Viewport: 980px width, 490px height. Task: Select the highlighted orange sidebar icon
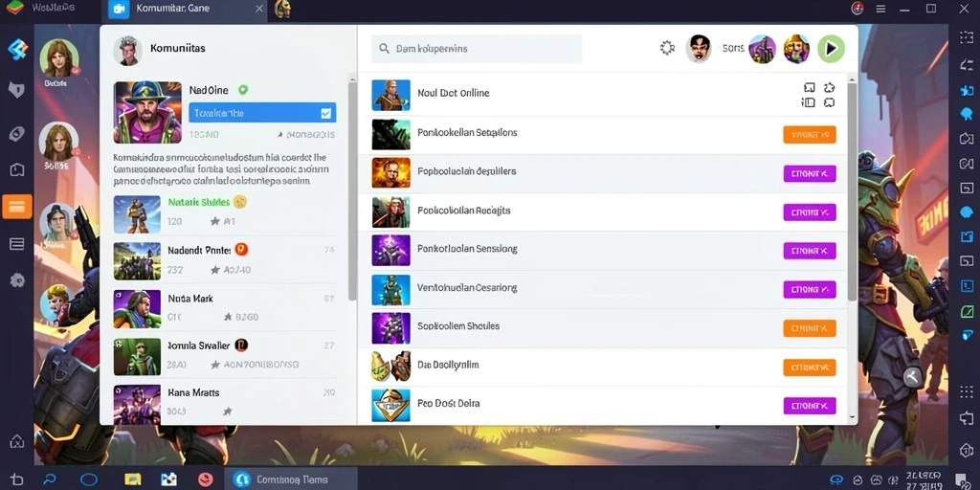point(17,207)
